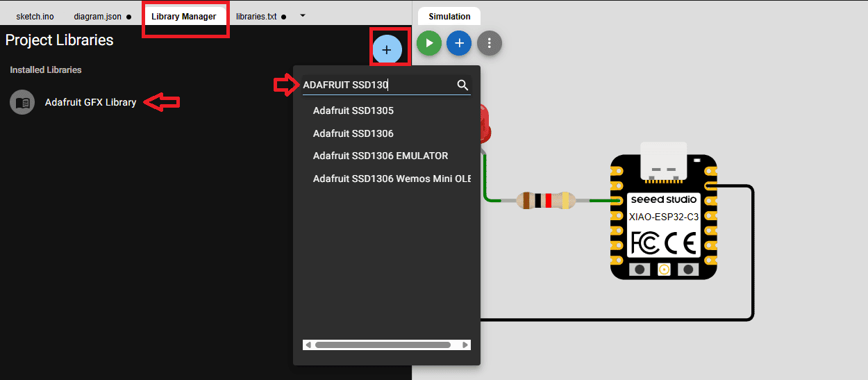
Task: Select the Library Manager tab
Action: (184, 17)
